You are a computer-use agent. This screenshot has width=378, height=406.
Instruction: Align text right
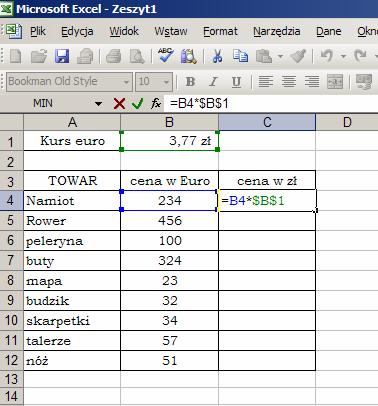[x=312, y=81]
